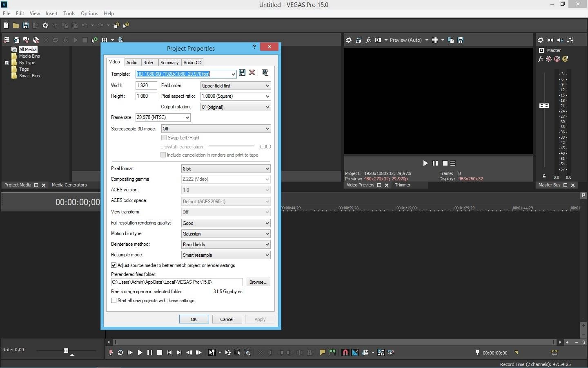Click the Master Bus Downmix Output icon
588x368 pixels.
pyautogui.click(x=550, y=40)
